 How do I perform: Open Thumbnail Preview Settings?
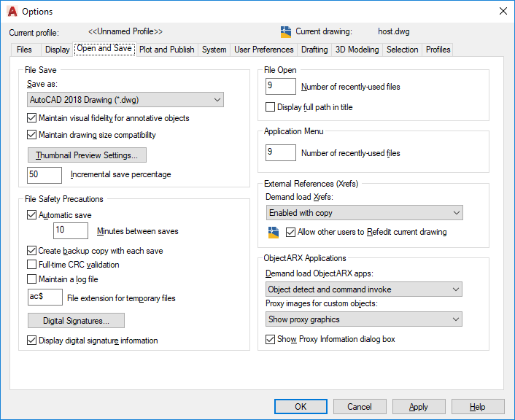coord(87,155)
